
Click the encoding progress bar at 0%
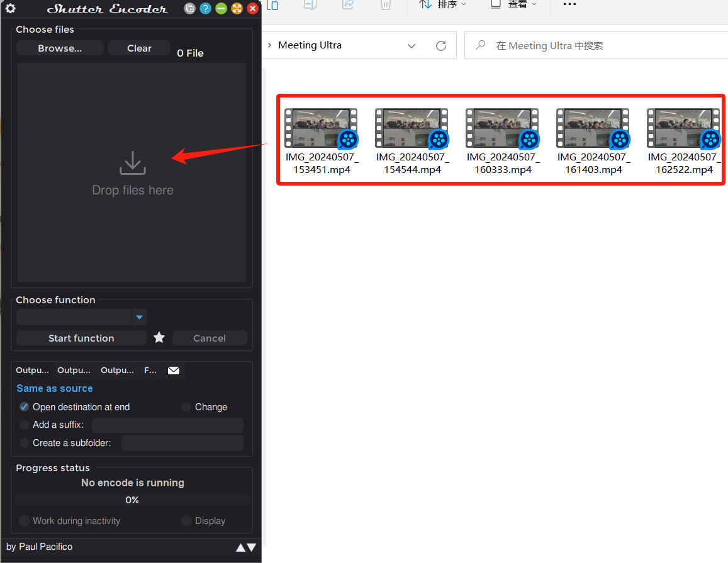coord(132,499)
